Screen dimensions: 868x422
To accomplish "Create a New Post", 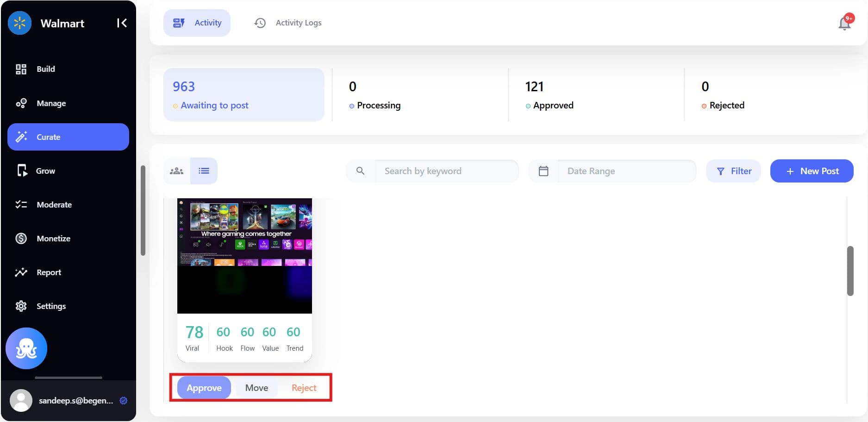I will (x=812, y=171).
